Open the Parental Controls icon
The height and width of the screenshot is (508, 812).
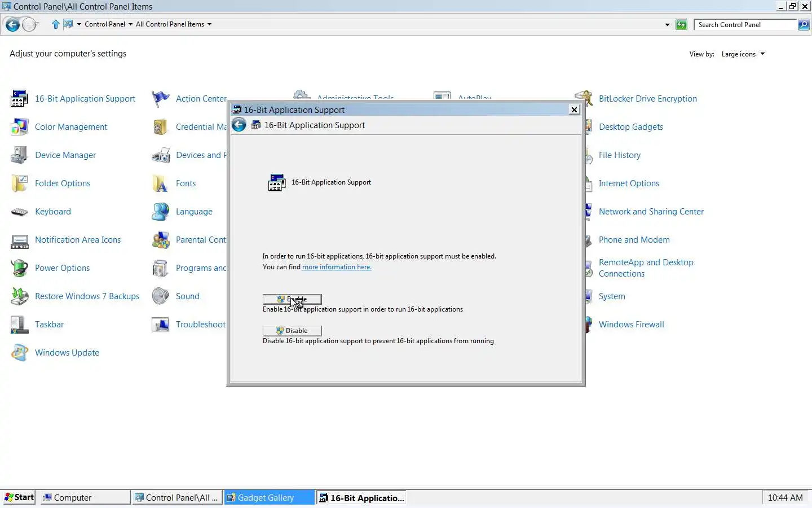(x=160, y=240)
